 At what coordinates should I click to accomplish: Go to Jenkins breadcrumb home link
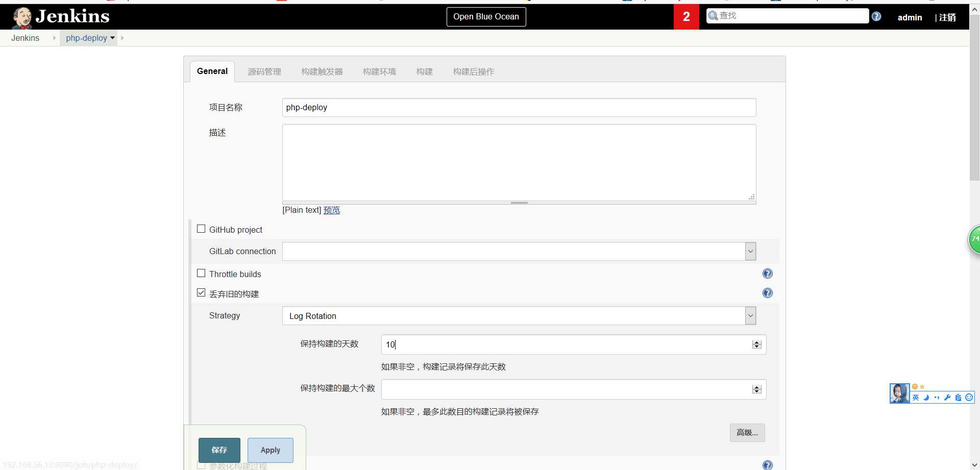(25, 38)
